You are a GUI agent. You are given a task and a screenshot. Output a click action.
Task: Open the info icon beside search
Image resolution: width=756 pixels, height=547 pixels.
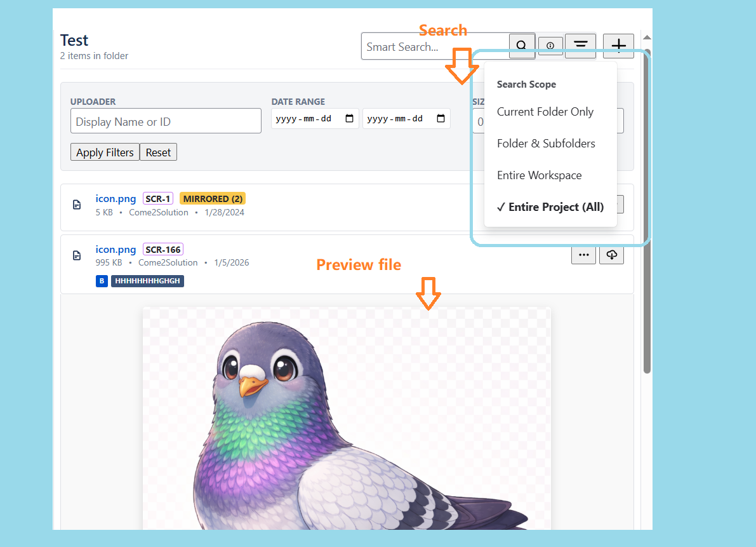[x=550, y=44]
